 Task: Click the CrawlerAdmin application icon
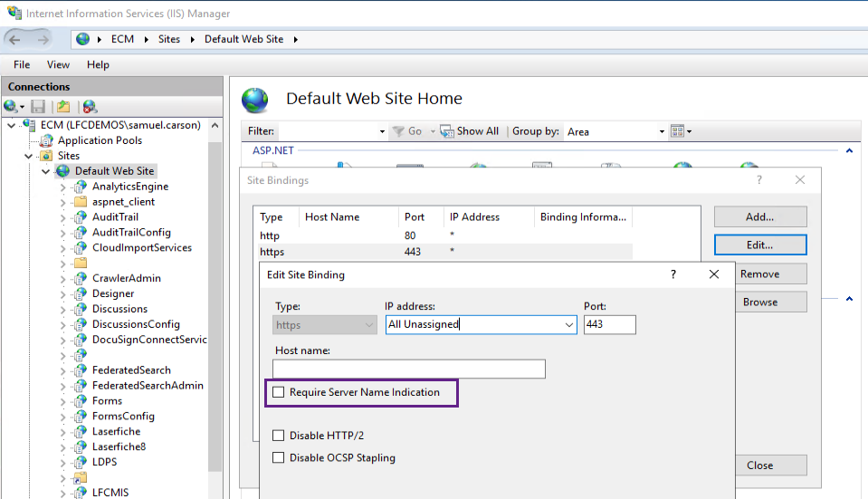click(x=81, y=278)
